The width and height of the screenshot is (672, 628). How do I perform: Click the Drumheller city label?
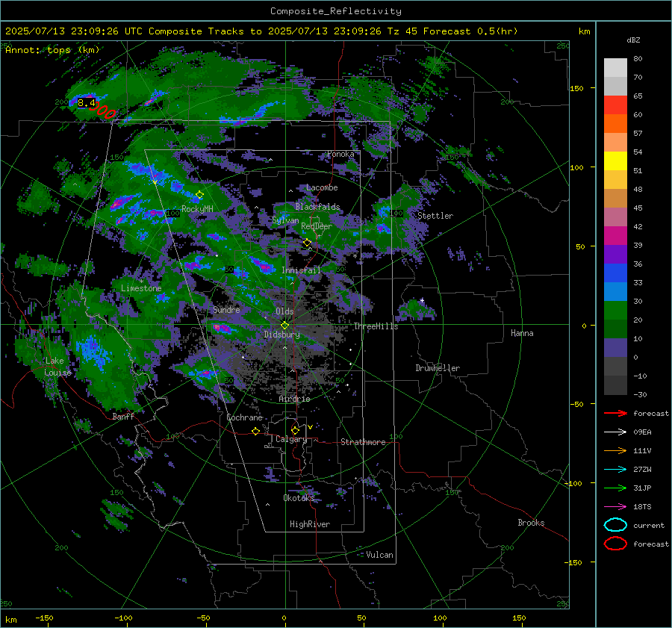pyautogui.click(x=438, y=368)
